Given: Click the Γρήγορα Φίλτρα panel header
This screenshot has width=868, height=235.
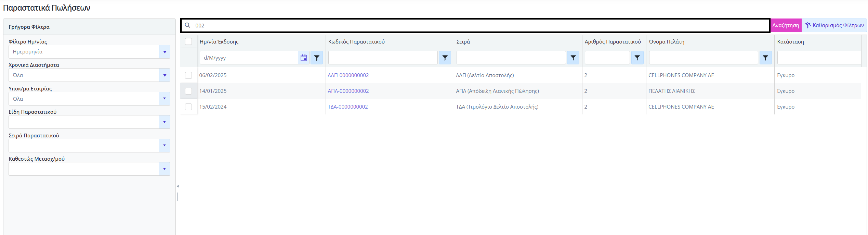Looking at the screenshot, I should pyautogui.click(x=89, y=27).
